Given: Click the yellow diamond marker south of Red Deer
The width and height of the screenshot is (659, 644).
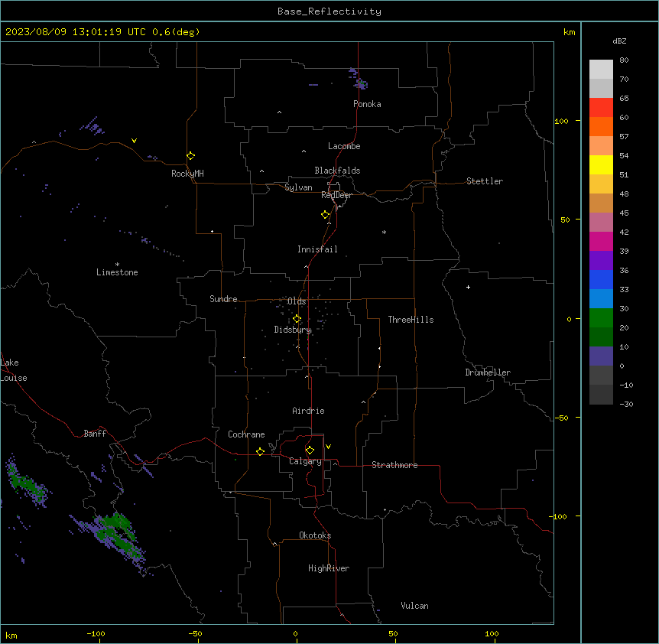Looking at the screenshot, I should (x=325, y=215).
